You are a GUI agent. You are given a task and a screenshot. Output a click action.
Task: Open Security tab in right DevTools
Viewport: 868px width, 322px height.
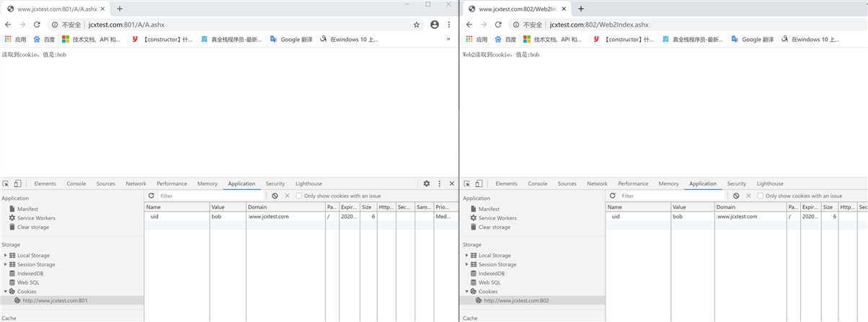click(x=737, y=183)
